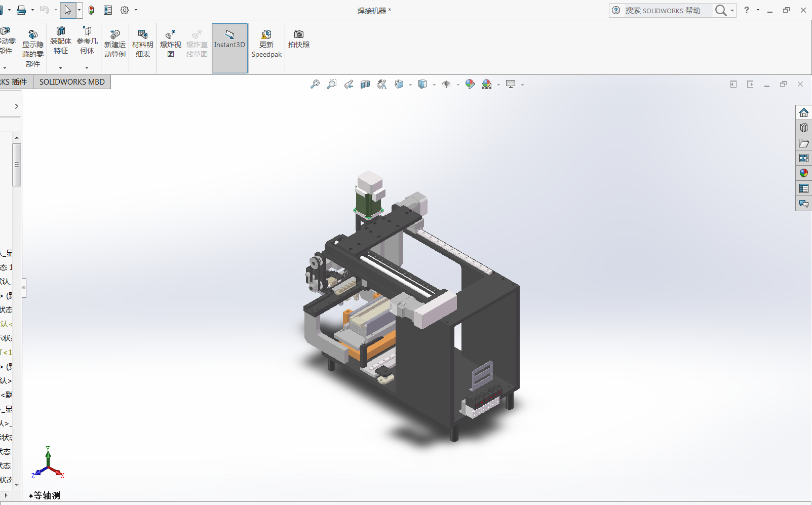Toggle the rebuild traffic light icon
This screenshot has height=505, width=812.
click(x=91, y=10)
